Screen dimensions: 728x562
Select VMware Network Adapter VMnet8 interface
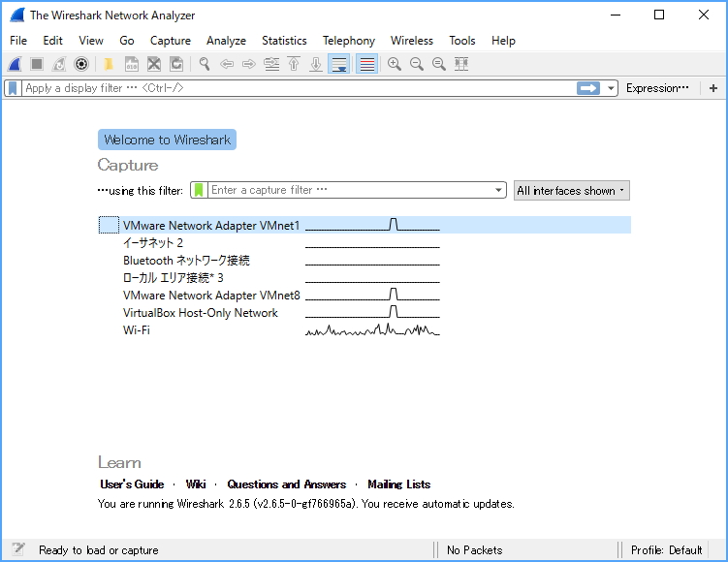364,296
